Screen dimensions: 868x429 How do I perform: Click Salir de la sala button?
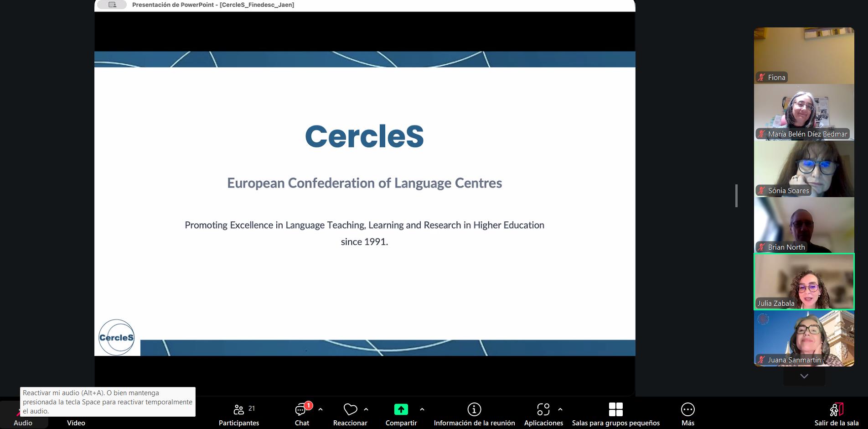click(836, 413)
